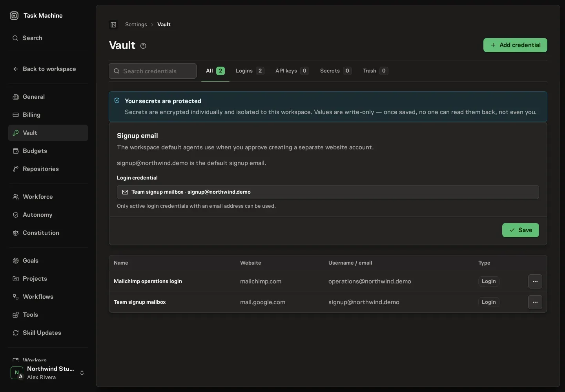Click the Projects folder icon
Screen dimensions: 565x392
click(x=16, y=279)
